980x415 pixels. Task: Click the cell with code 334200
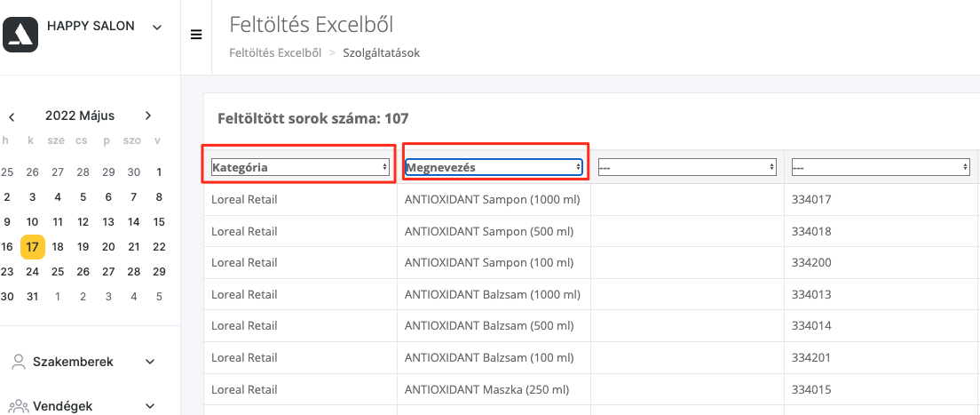click(x=881, y=263)
